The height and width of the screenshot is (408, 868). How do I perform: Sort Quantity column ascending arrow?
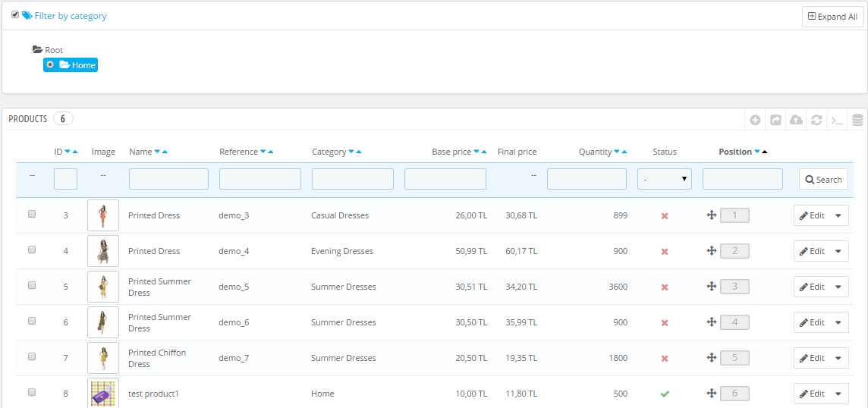pos(624,152)
